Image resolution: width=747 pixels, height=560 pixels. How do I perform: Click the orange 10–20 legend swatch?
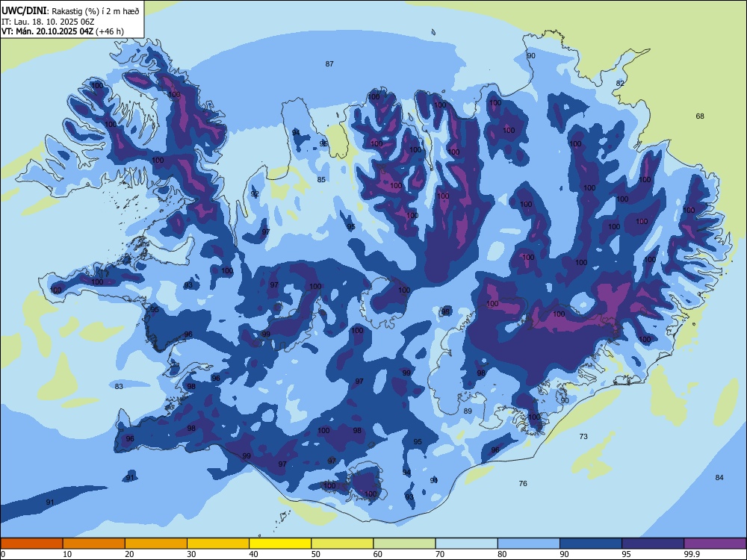coord(94,544)
